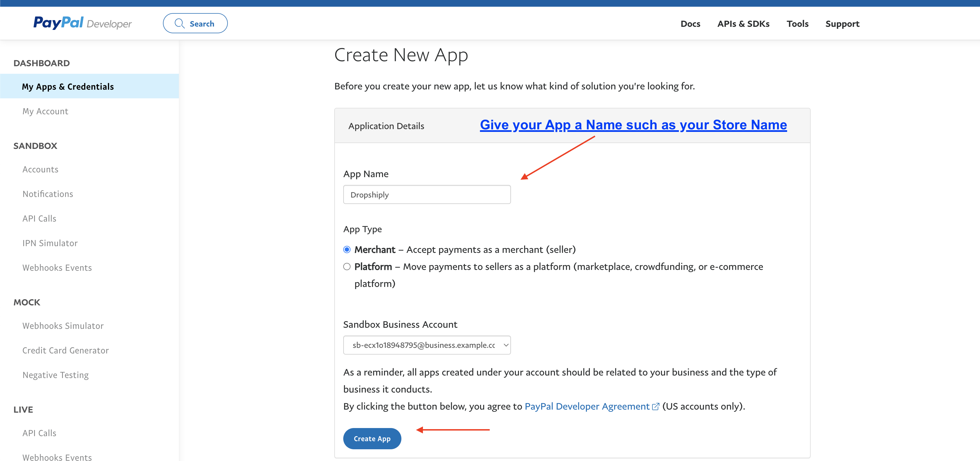This screenshot has height=461, width=980.
Task: Select the Merchant app type
Action: (347, 249)
